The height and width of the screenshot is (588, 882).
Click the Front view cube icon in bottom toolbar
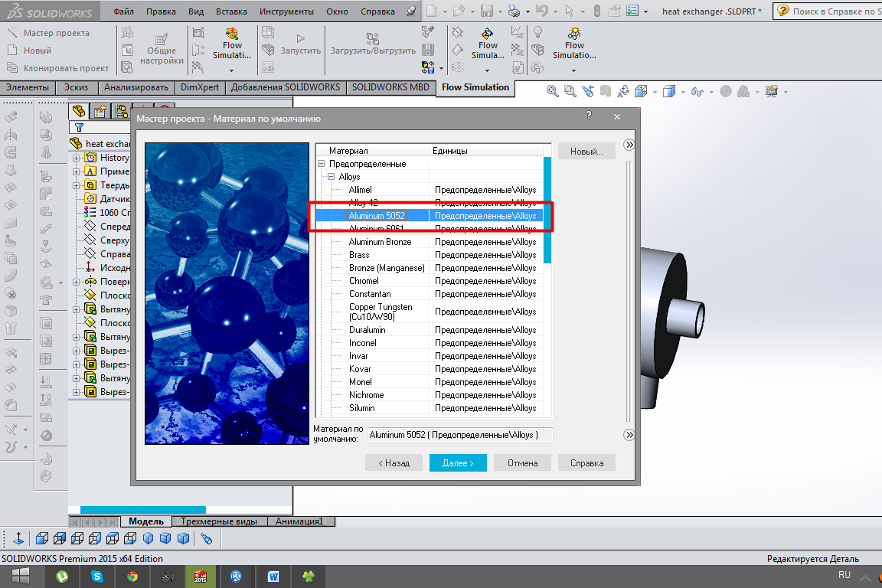coord(41,538)
